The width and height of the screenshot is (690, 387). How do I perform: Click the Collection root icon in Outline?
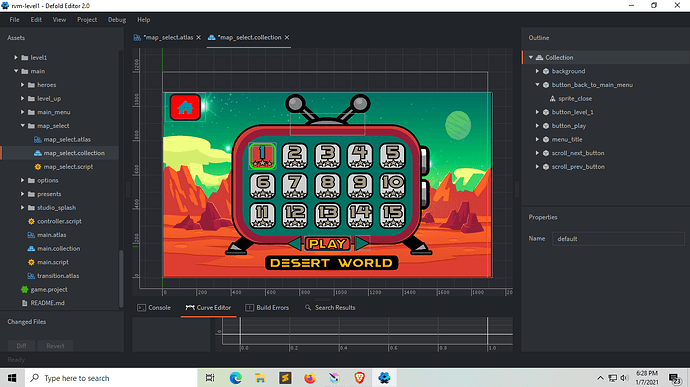coord(539,58)
